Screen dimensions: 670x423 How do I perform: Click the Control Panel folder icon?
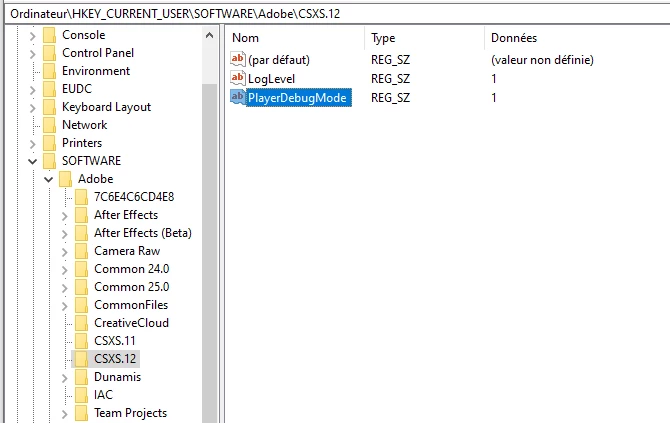50,53
